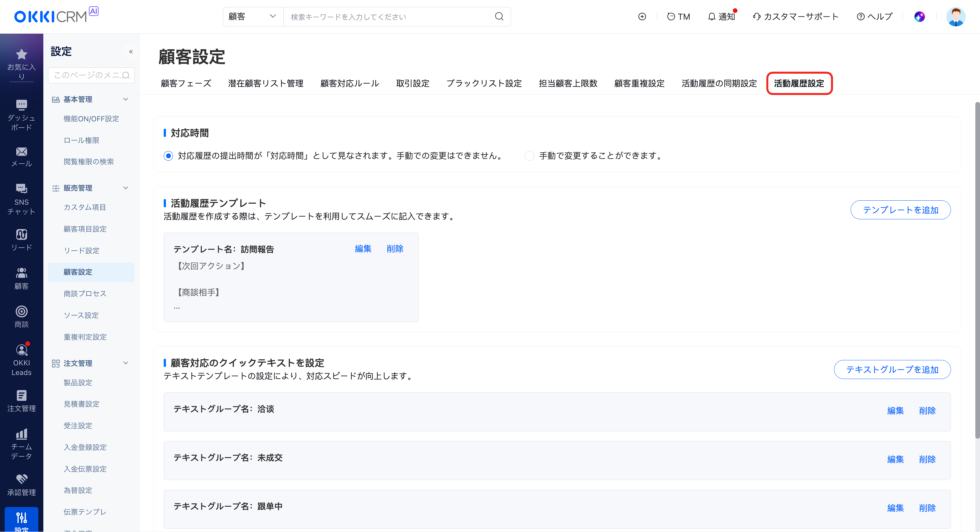
Task: Click the purple AI assistant orb
Action: tap(920, 16)
